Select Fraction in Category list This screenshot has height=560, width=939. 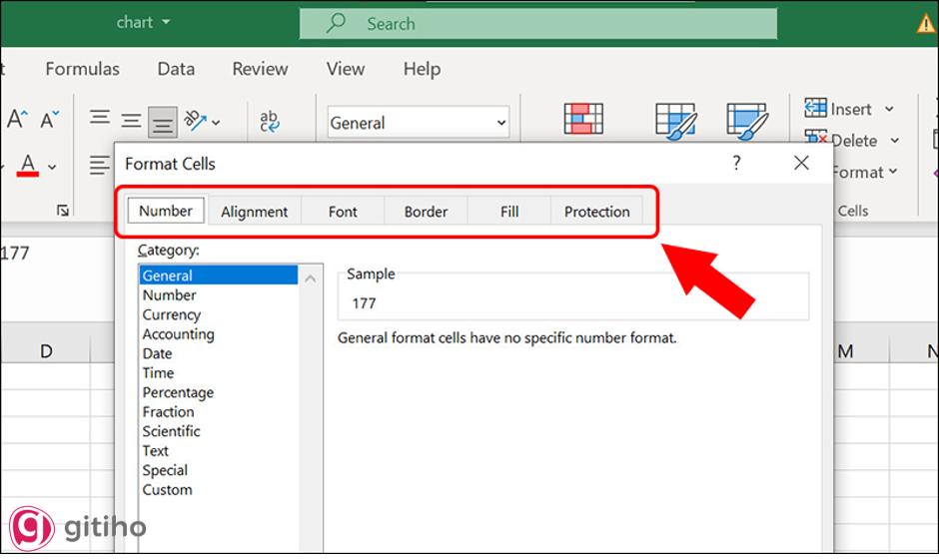click(x=219, y=411)
